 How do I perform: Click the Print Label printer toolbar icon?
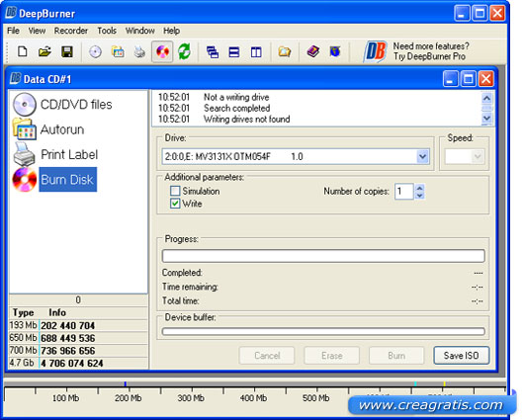pyautogui.click(x=139, y=51)
